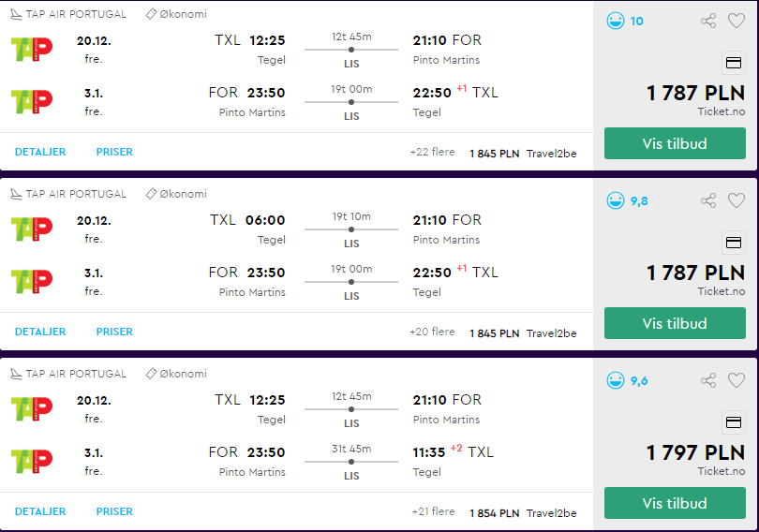759x532 pixels.
Task: Click credit card icon on first offer
Action: 734,63
